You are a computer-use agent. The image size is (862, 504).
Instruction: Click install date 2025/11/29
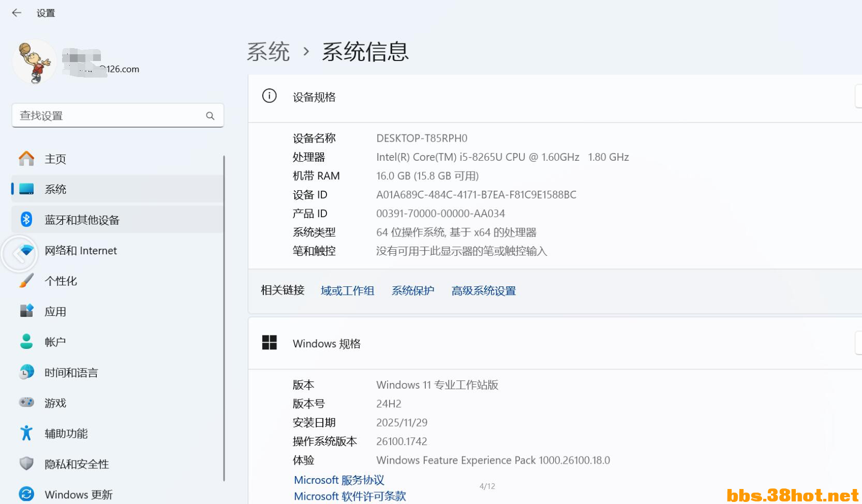[402, 423]
